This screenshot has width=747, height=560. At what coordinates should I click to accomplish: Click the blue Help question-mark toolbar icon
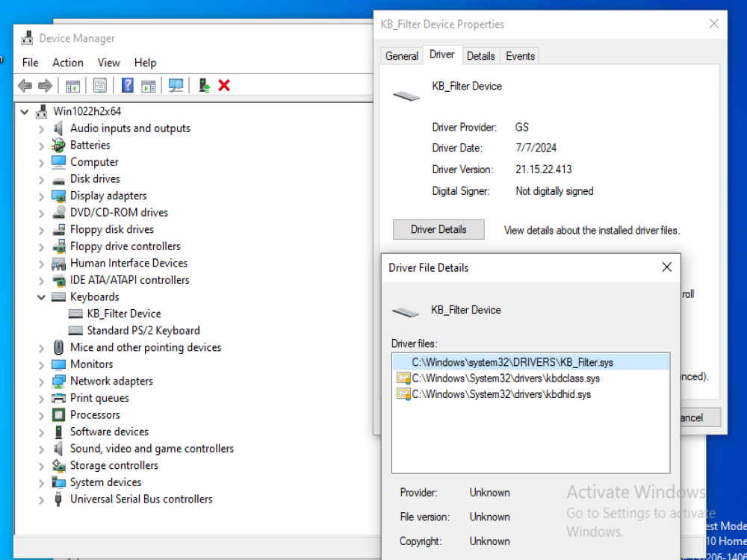click(x=128, y=86)
